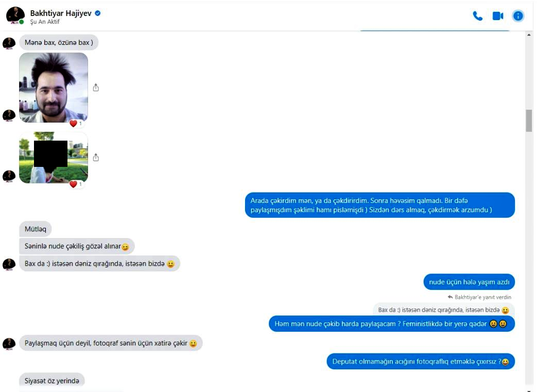Select the 'nude üçün hələ yaşım azdı' message
This screenshot has width=537, height=392.
point(469,282)
